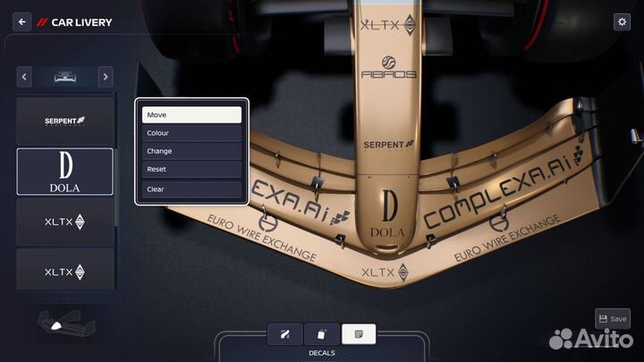Open the paint design tab icon

pyautogui.click(x=284, y=334)
